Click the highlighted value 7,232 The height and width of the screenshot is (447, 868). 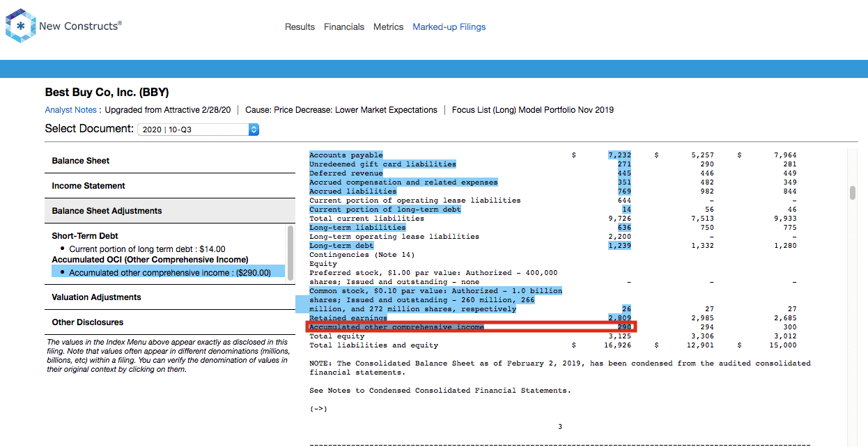[620, 155]
